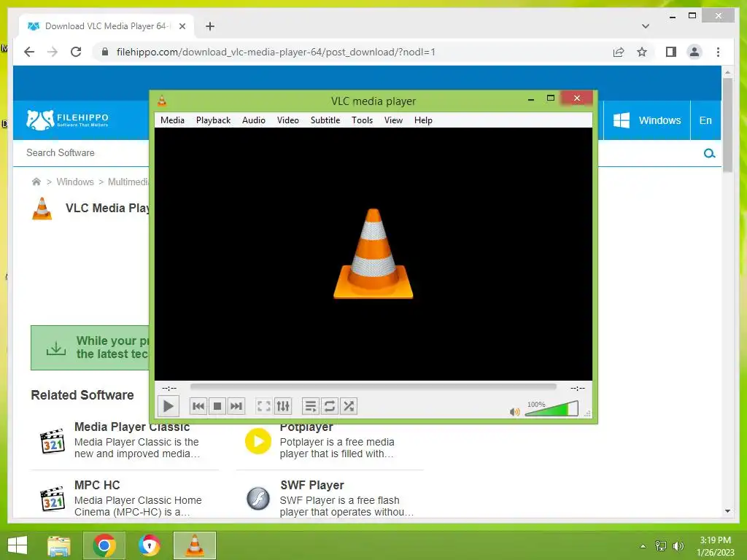This screenshot has width=747, height=560.
Task: Open the Playback menu
Action: (x=214, y=120)
